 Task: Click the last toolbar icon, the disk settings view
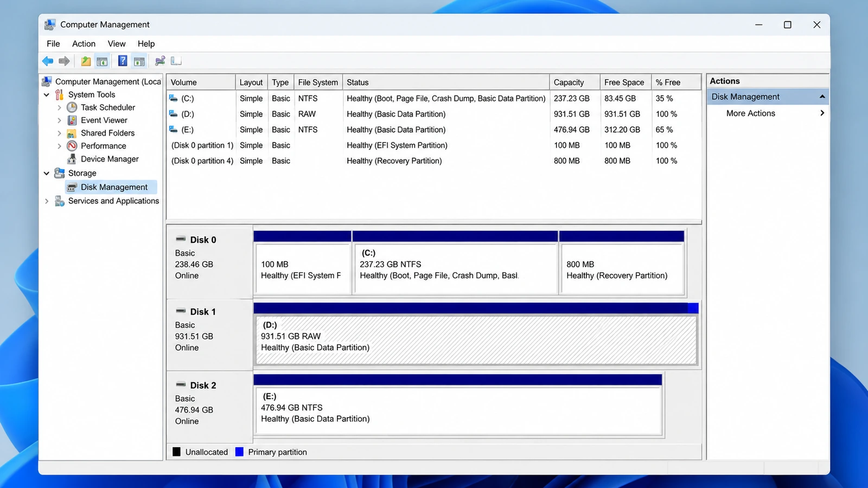coord(176,61)
